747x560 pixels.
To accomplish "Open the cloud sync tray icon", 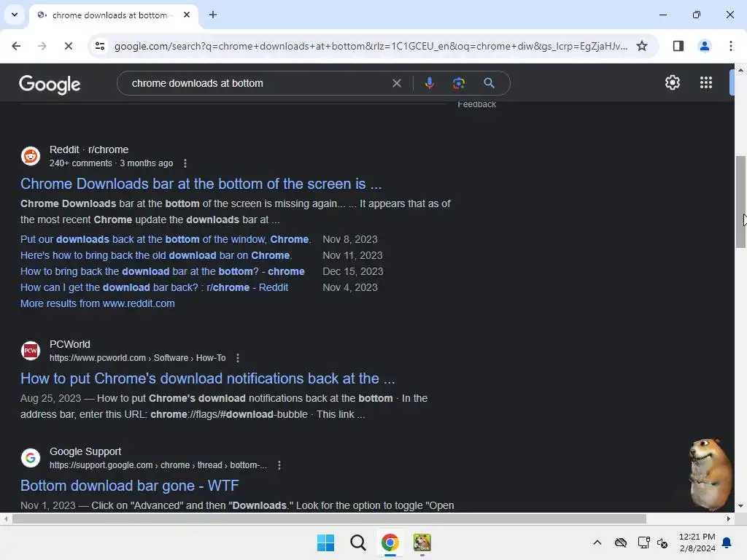I will point(620,542).
